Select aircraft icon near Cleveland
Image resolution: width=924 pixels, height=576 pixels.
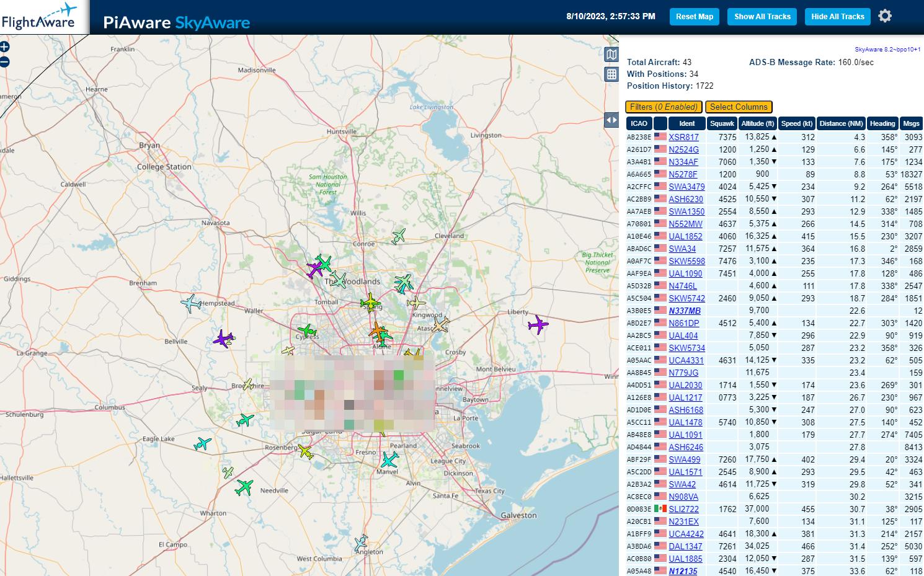click(399, 236)
